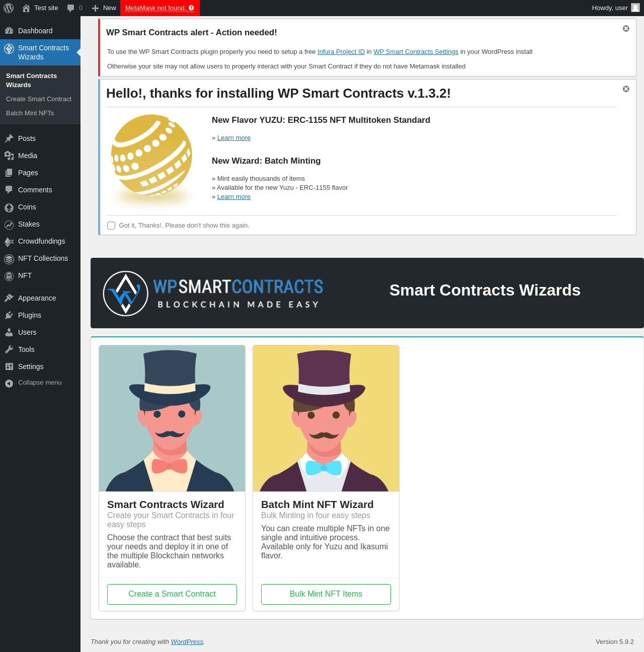Check the Got it, Thanks checkbox
Image resolution: width=644 pixels, height=652 pixels.
pos(111,226)
